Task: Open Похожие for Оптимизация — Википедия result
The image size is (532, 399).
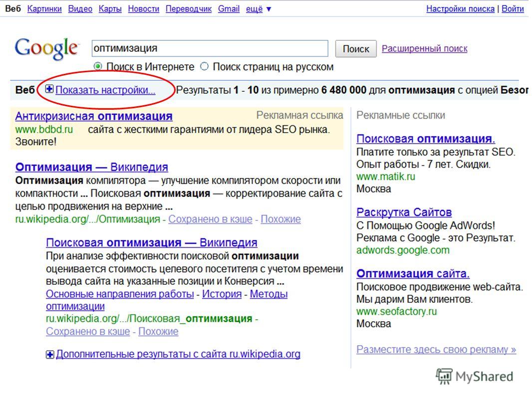Action: point(280,219)
